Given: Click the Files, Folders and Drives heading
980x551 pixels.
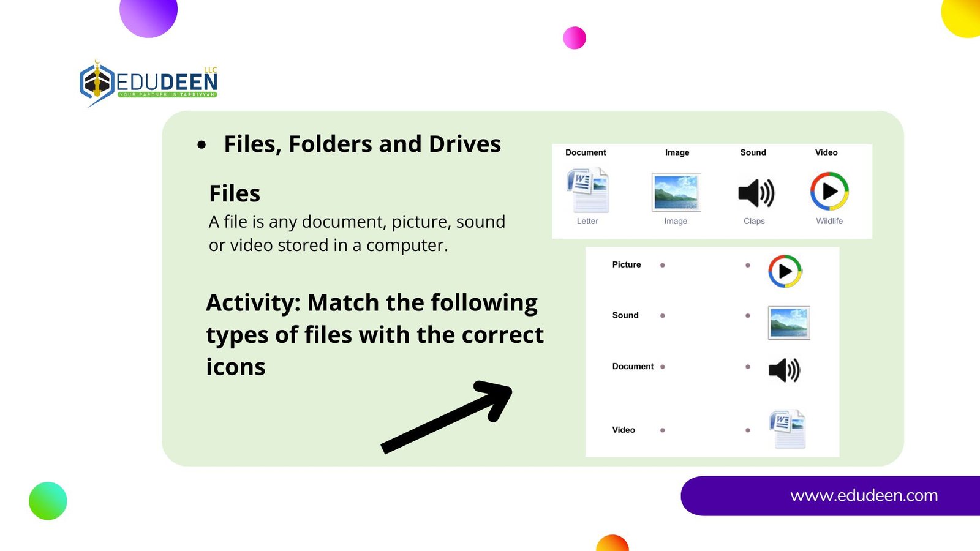Looking at the screenshot, I should pyautogui.click(x=362, y=144).
